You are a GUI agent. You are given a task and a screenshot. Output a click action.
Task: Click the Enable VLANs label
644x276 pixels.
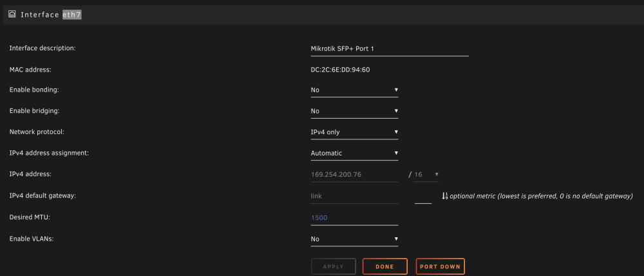[x=32, y=239]
